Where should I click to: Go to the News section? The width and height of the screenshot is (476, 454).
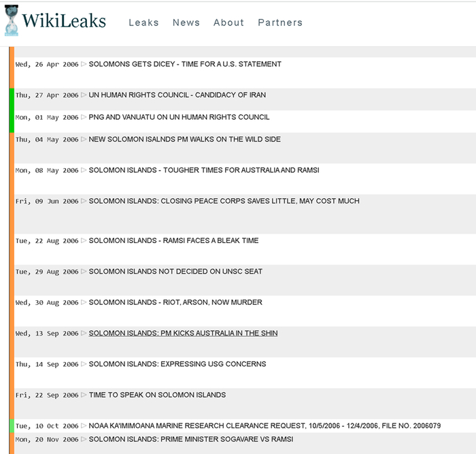(186, 22)
